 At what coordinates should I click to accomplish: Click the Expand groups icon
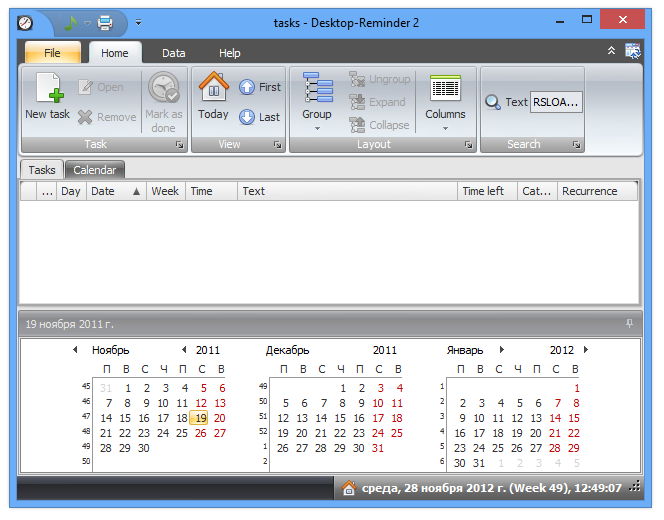click(357, 102)
